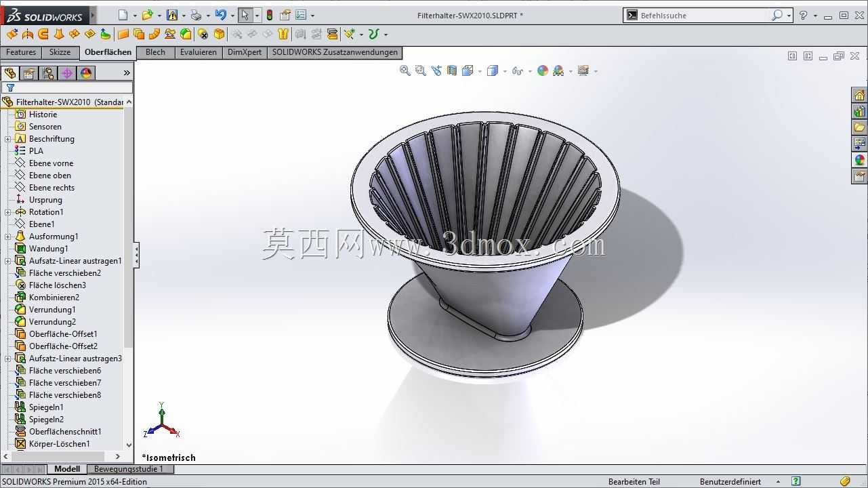
Task: Switch to the Skizze tab
Action: (60, 52)
